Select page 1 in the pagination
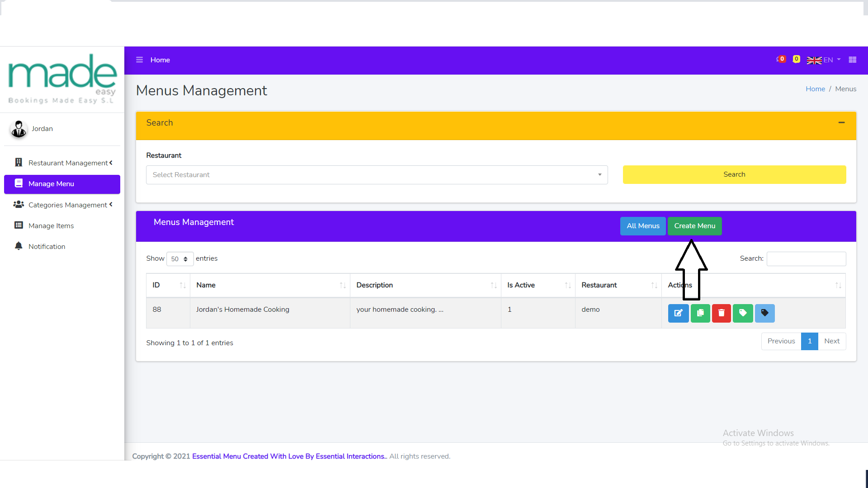868x488 pixels. coord(810,341)
